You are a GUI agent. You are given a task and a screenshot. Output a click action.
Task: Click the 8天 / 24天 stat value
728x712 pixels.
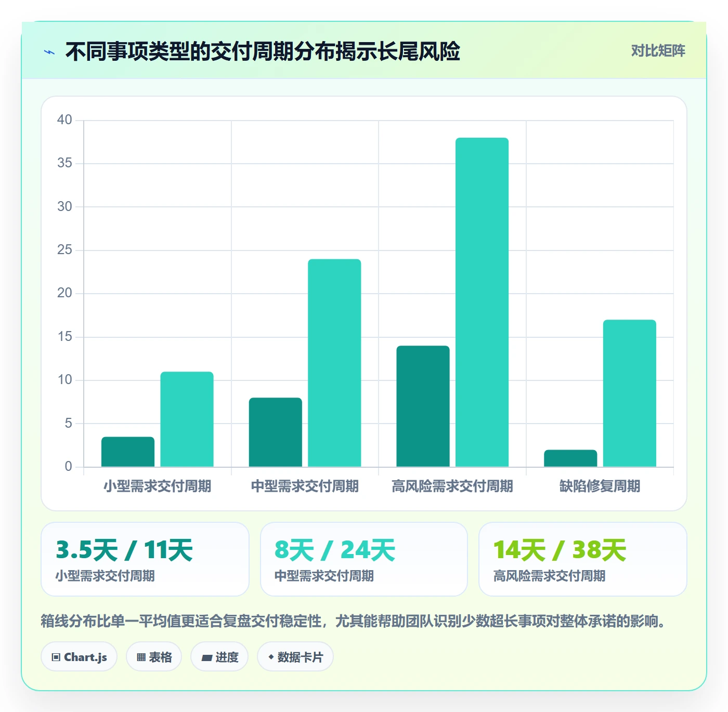pyautogui.click(x=335, y=550)
